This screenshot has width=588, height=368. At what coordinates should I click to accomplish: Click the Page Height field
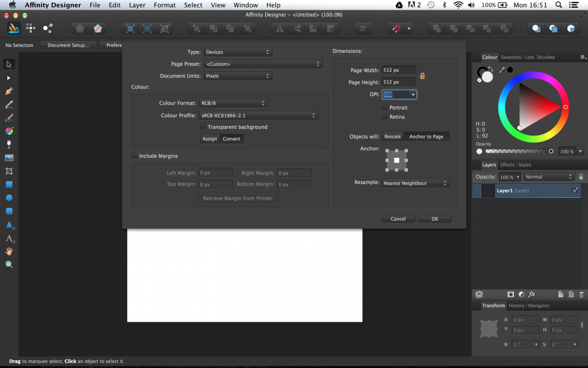tap(399, 82)
